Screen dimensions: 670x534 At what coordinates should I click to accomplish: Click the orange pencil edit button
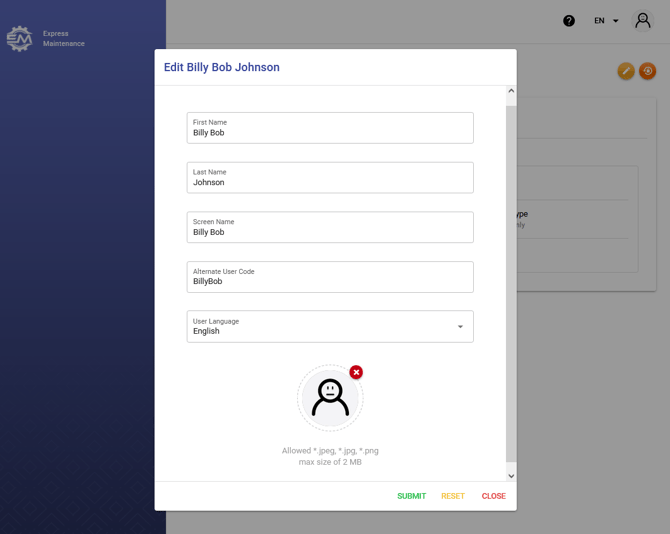[625, 71]
